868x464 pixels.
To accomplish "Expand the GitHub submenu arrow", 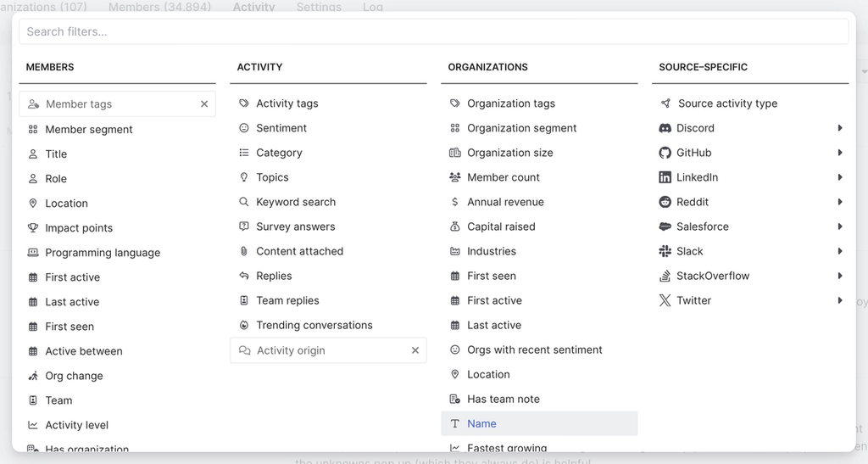I will tap(840, 153).
